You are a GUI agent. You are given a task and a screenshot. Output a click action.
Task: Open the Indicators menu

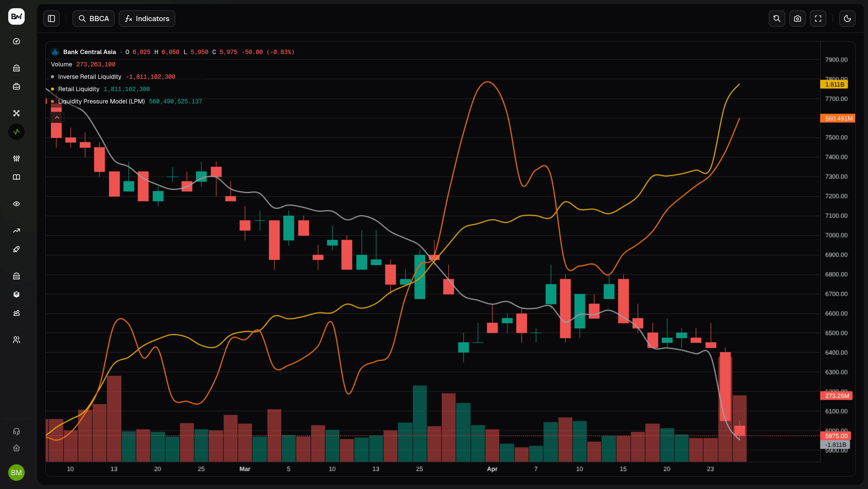147,19
